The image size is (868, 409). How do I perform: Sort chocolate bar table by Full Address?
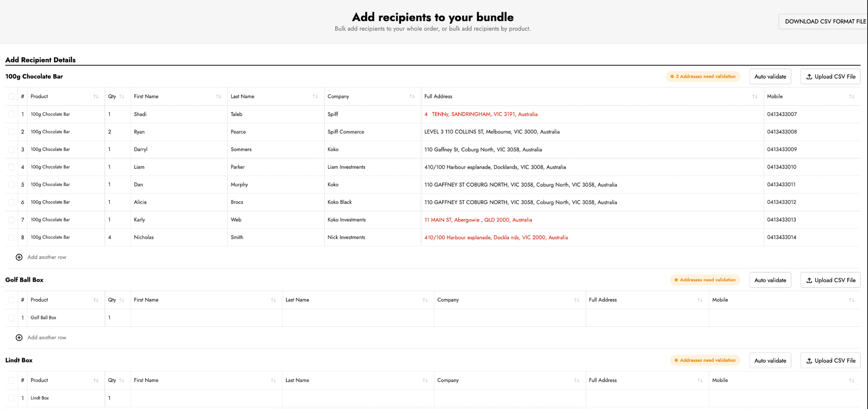click(754, 97)
